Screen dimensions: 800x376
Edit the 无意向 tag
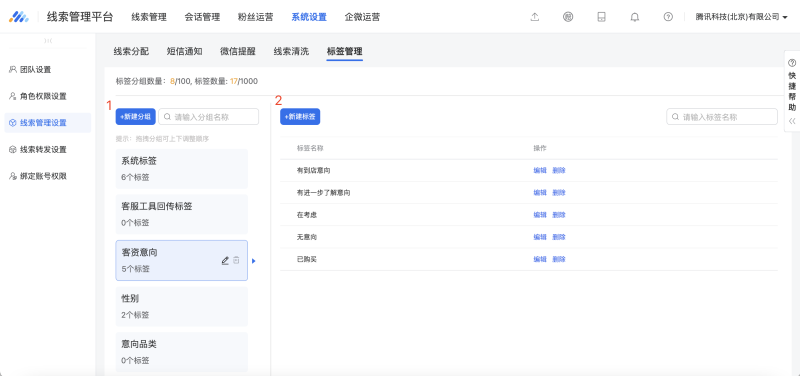pos(540,237)
